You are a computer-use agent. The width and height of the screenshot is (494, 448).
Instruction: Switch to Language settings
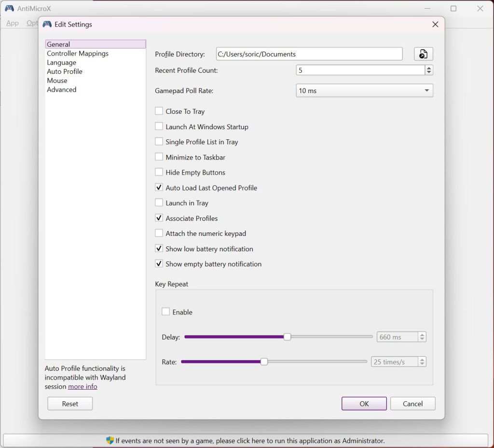(96, 62)
